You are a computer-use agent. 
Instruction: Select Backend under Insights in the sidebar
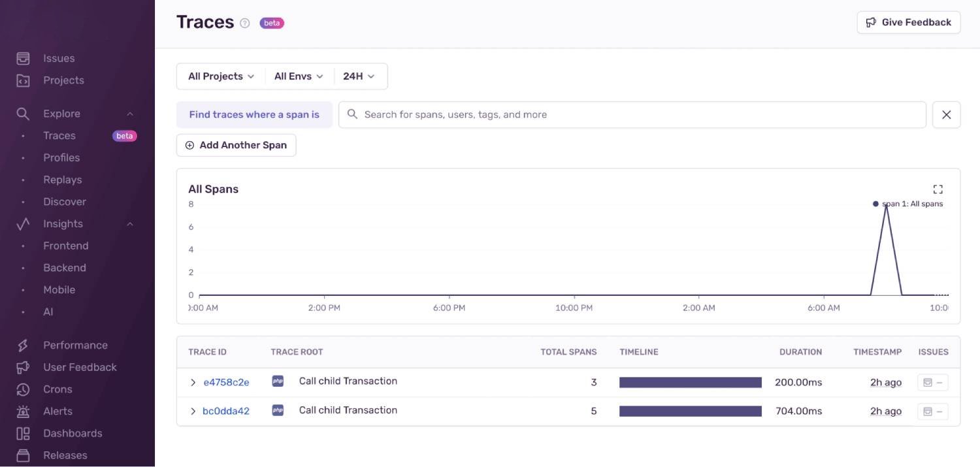65,267
